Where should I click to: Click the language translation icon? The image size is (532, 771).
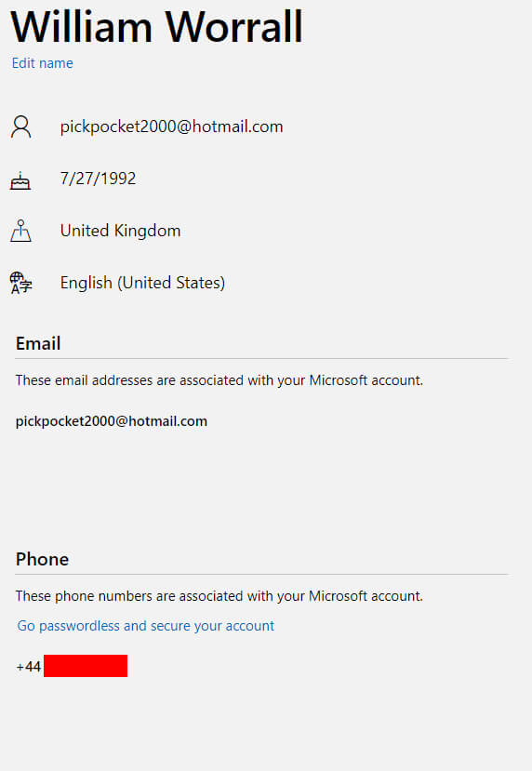pos(21,283)
